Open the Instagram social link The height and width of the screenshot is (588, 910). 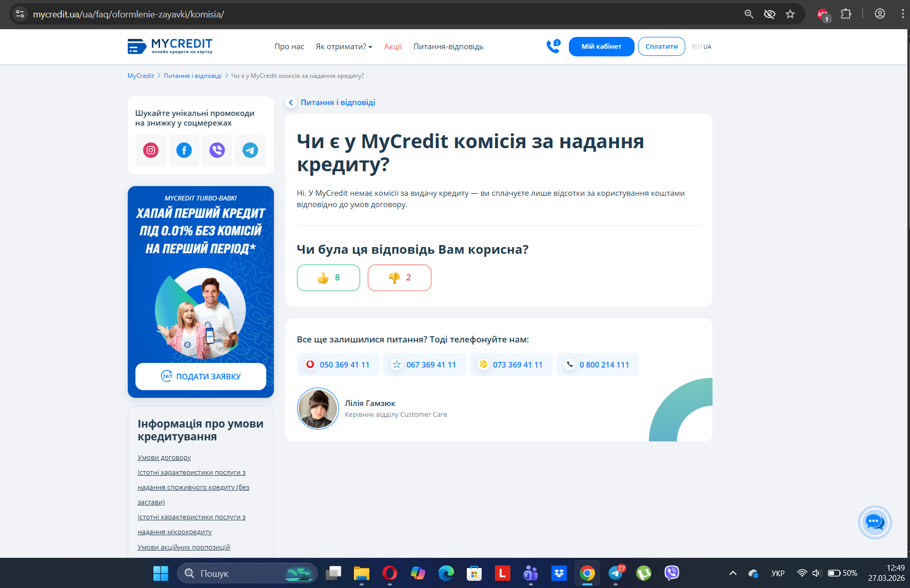coord(151,150)
